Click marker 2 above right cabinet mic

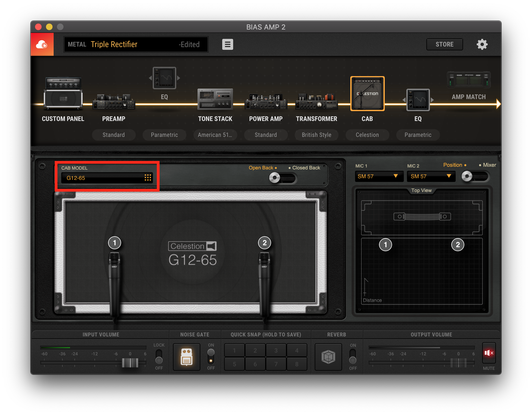coord(264,243)
